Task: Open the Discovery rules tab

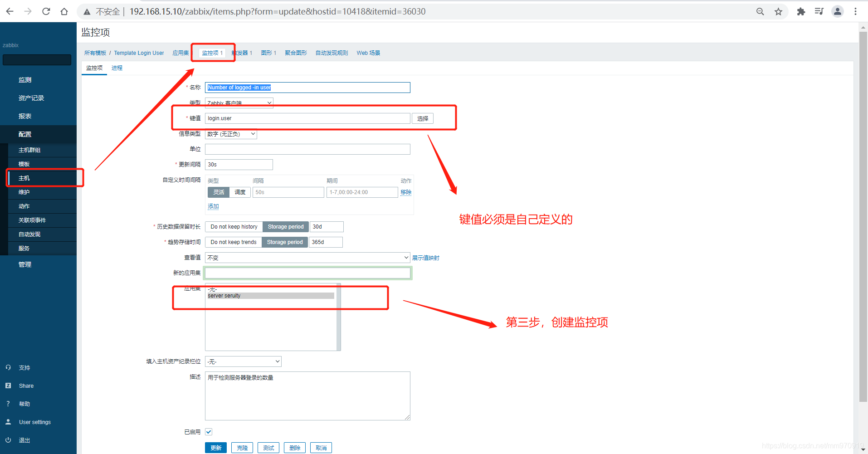Action: [x=332, y=53]
